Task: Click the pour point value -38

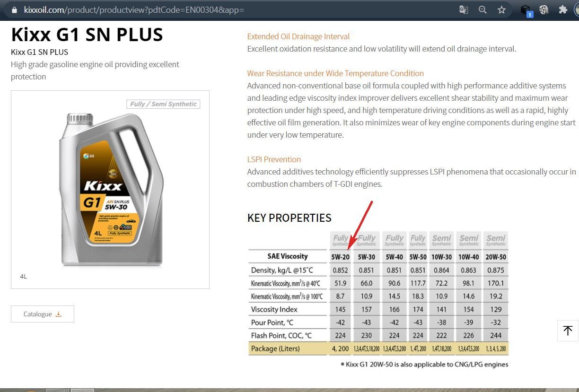Action: tap(441, 322)
